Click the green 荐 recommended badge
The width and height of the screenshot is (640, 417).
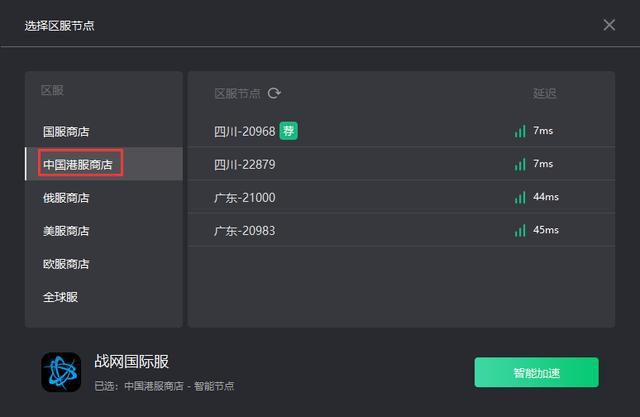(288, 130)
